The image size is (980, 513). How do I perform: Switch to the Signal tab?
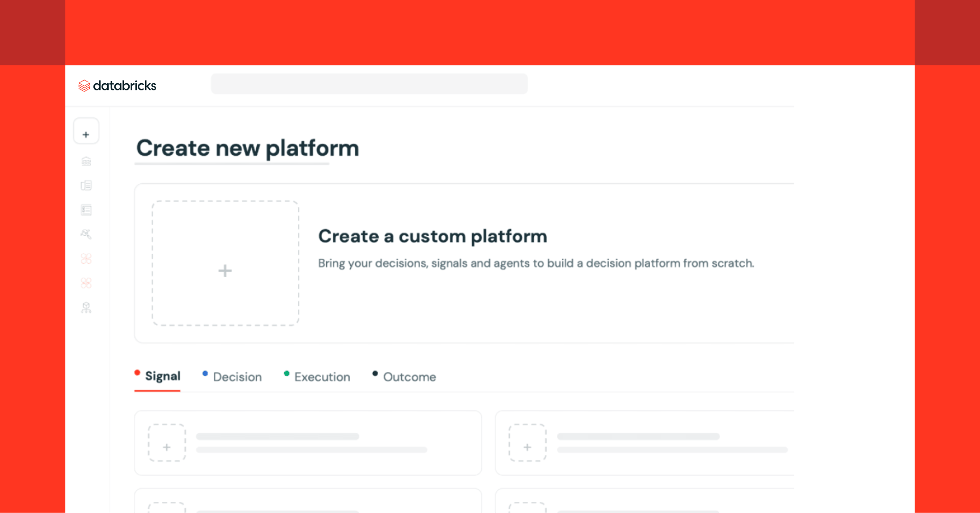pos(158,377)
